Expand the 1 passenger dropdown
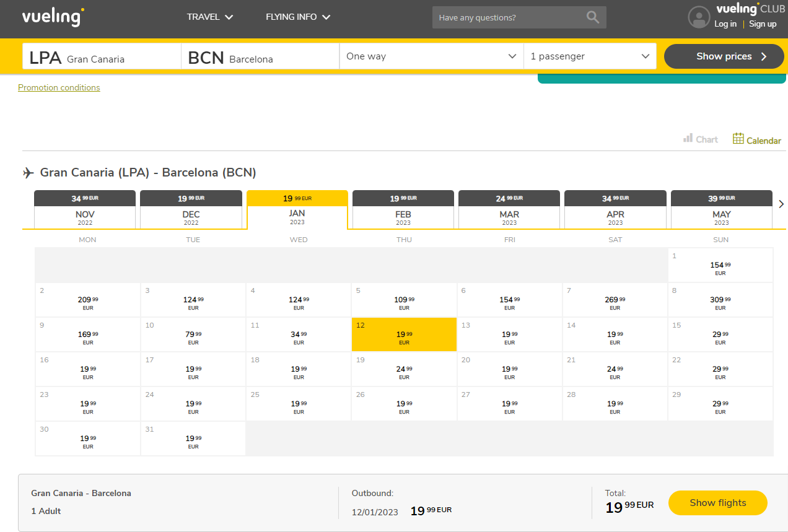Image resolution: width=788 pixels, height=532 pixels. tap(590, 56)
